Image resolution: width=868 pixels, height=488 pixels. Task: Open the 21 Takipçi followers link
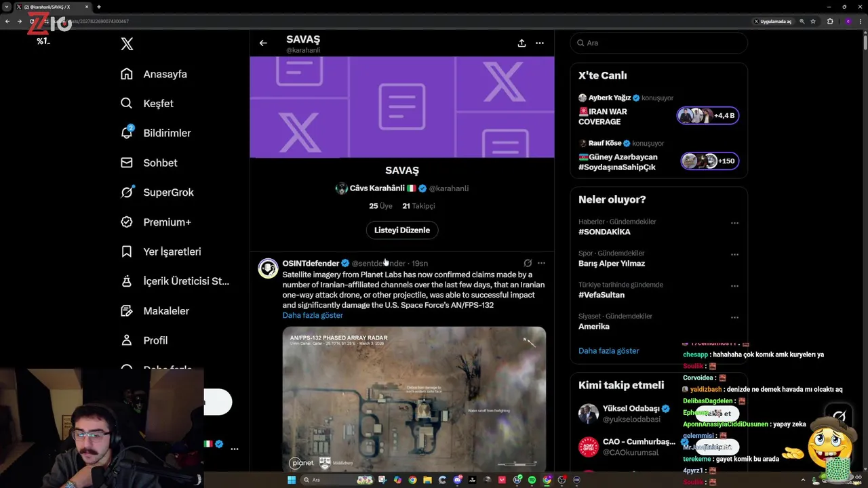[418, 206]
